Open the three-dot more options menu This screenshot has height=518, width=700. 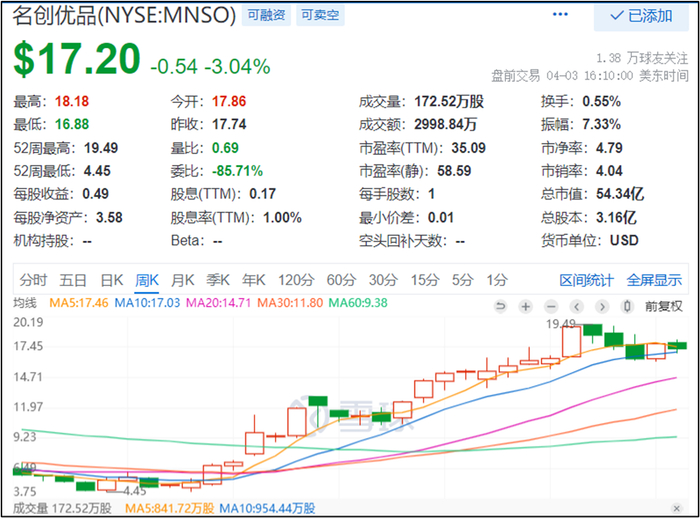(560, 14)
